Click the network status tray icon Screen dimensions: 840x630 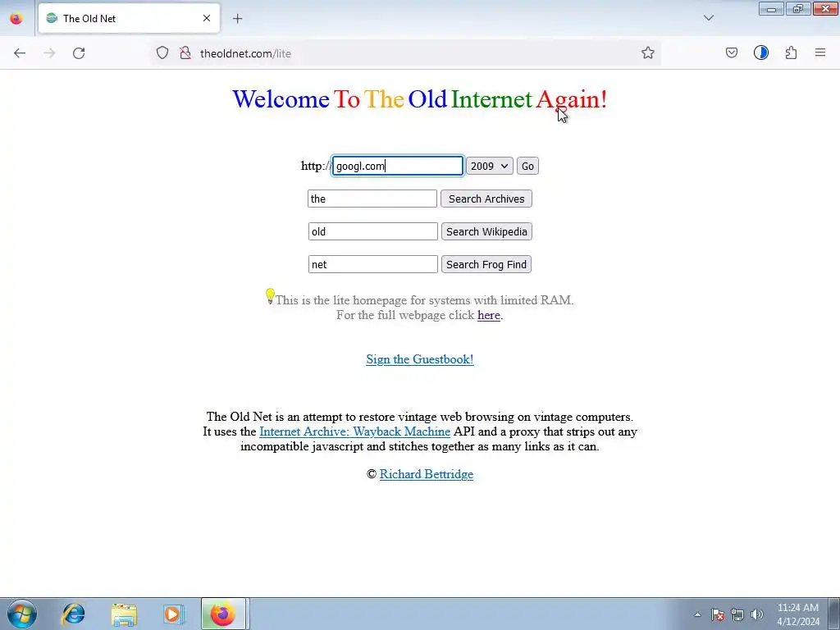(x=737, y=614)
